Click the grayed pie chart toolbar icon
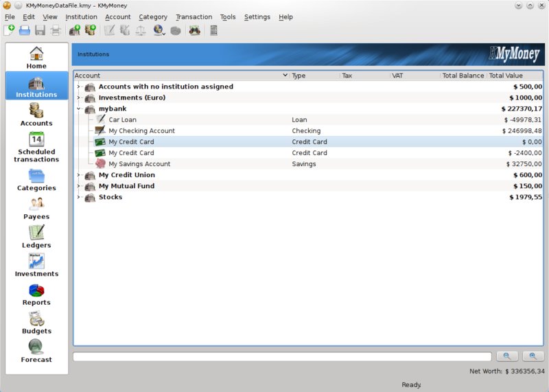 point(176,31)
